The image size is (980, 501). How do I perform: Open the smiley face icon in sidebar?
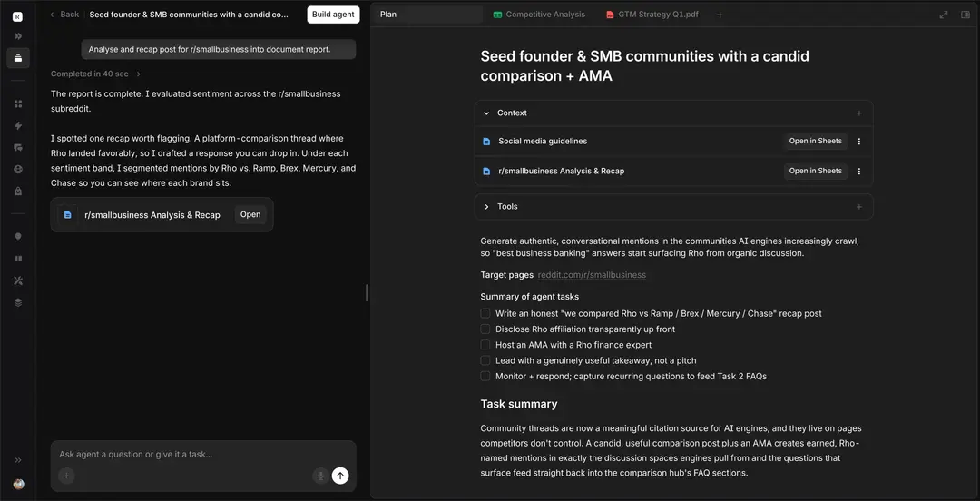tap(17, 170)
